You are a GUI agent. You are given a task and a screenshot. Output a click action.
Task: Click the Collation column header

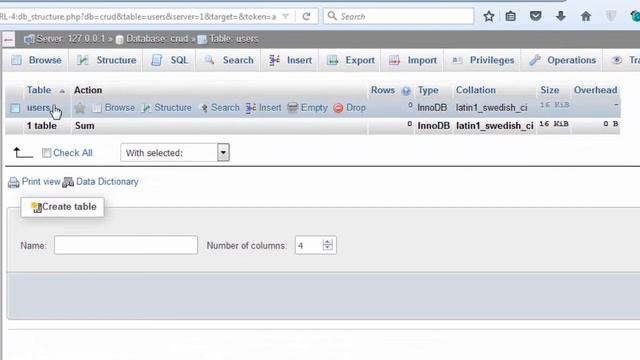click(476, 90)
